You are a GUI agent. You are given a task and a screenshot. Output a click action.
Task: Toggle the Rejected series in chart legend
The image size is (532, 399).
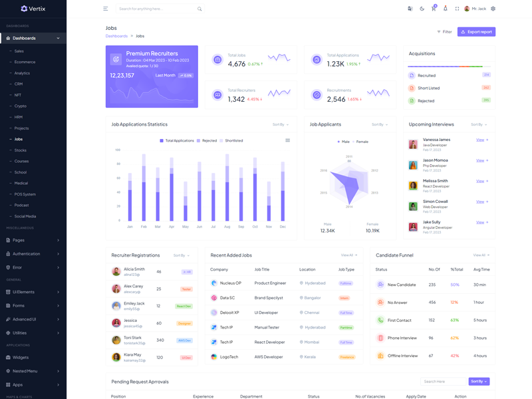[207, 141]
